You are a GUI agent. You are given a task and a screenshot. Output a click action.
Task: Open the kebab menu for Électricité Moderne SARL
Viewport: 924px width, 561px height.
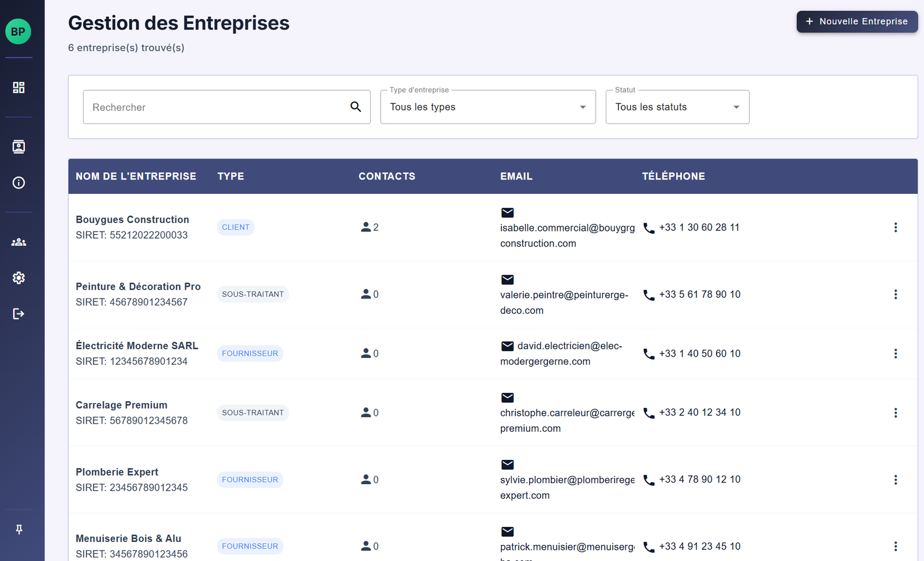click(x=896, y=353)
